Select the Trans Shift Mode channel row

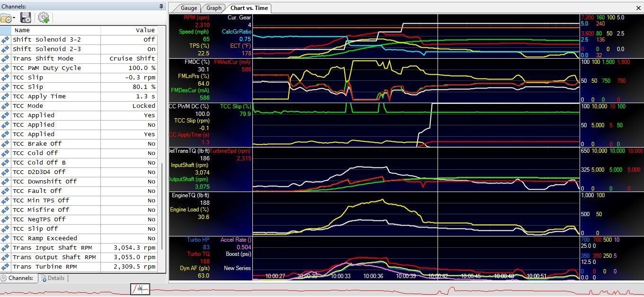(43, 59)
